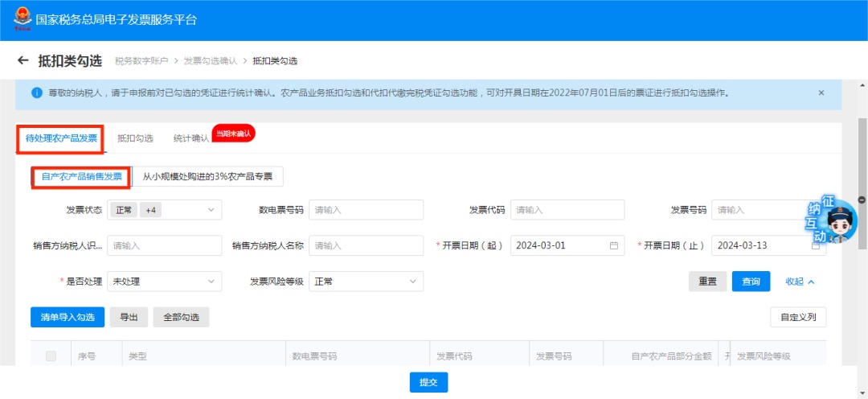The height and width of the screenshot is (399, 868).
Task: Click the 重置 button
Action: 707,282
